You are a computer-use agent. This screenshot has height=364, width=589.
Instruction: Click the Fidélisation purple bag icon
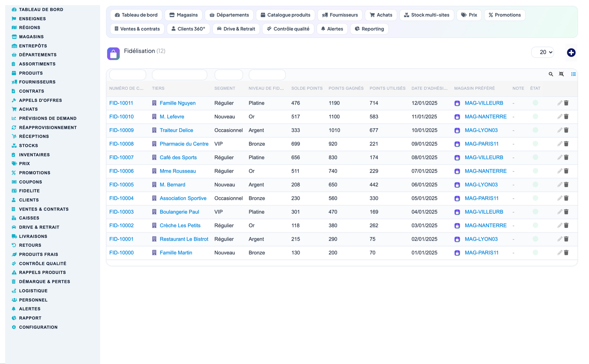[113, 53]
